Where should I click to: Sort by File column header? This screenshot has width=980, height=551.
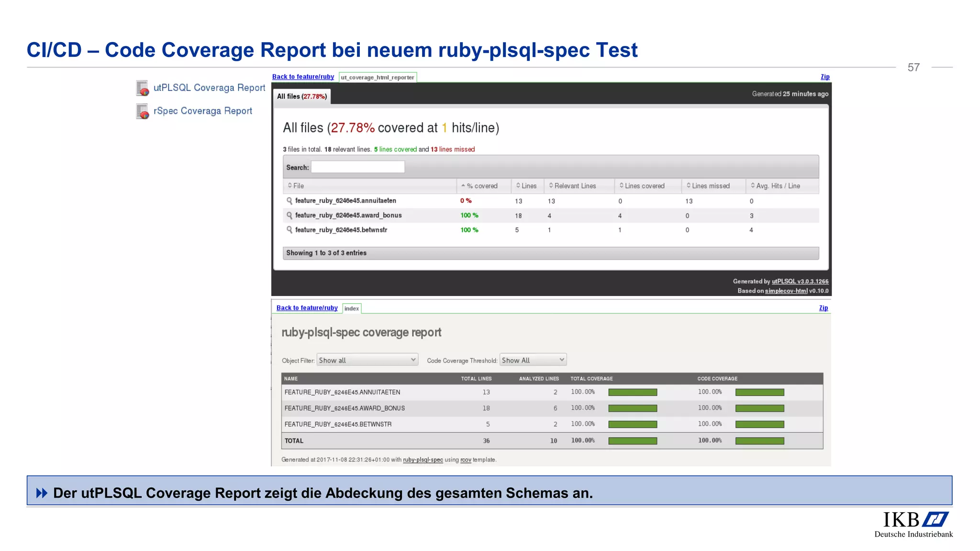(x=370, y=186)
